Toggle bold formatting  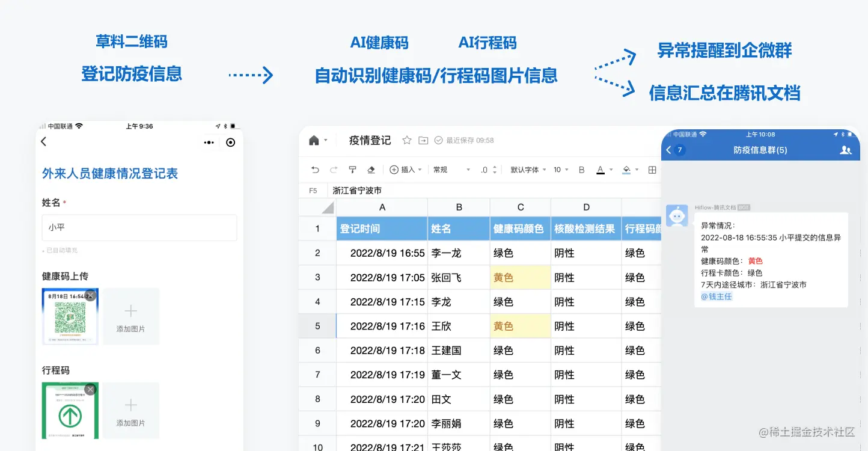(581, 170)
